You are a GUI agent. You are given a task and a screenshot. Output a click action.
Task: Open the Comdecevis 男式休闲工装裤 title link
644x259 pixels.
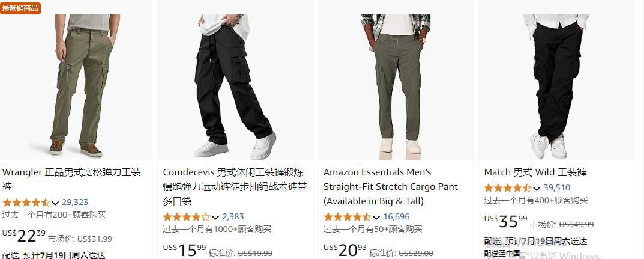point(235,187)
